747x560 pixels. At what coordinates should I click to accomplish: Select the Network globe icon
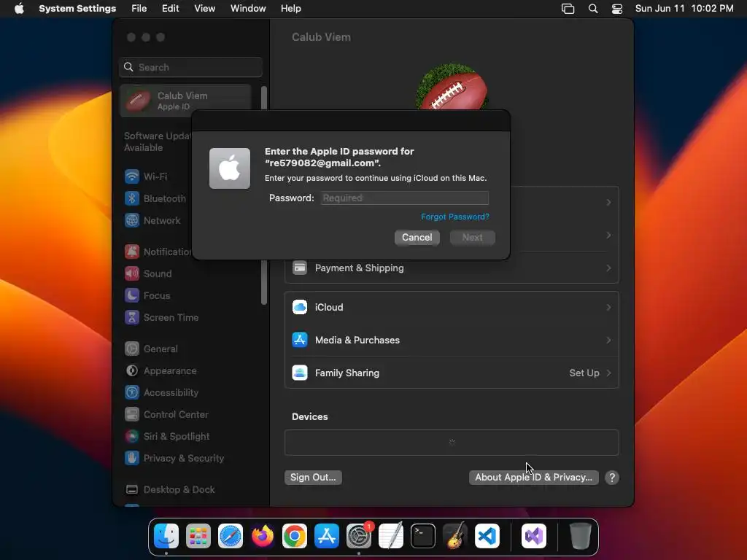(x=132, y=220)
